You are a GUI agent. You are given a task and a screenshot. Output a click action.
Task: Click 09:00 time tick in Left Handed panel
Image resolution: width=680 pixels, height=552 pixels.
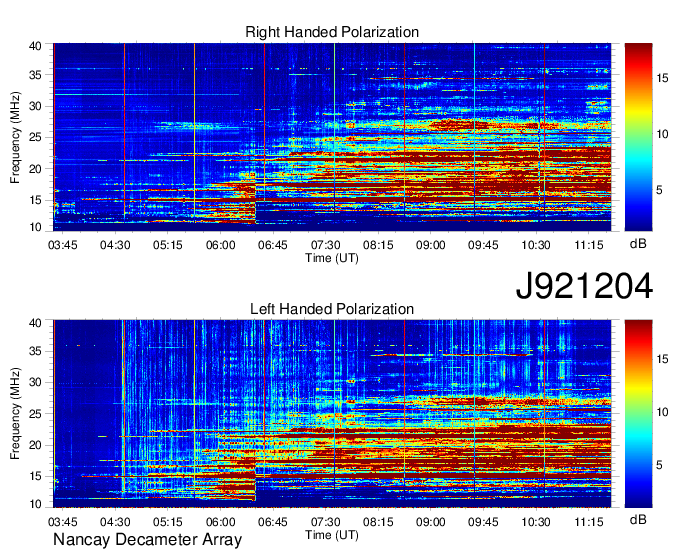(x=431, y=522)
